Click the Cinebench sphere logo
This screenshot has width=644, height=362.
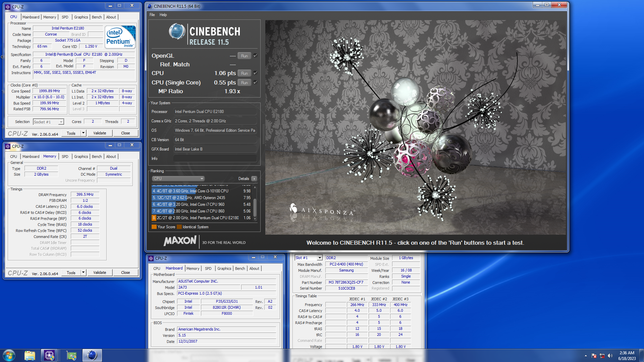(x=177, y=32)
